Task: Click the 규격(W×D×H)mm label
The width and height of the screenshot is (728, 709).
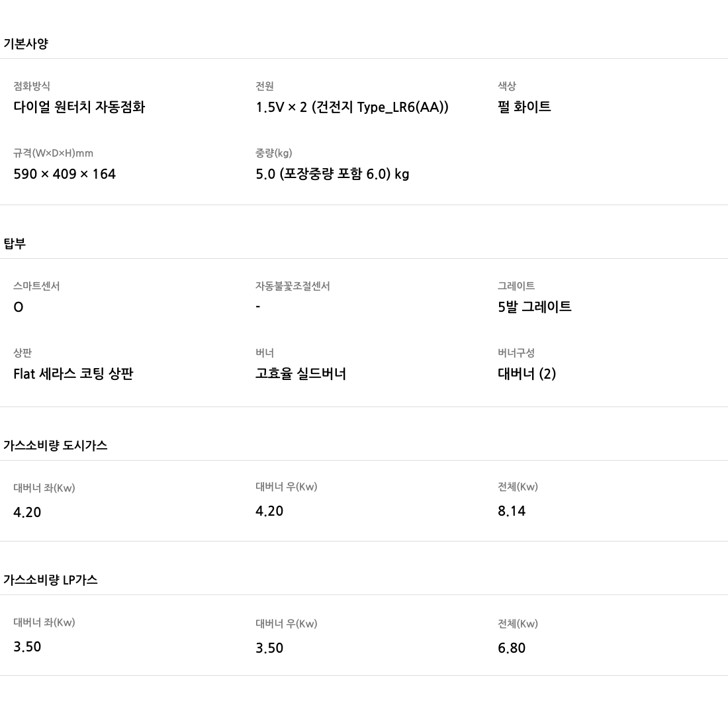Action: tap(53, 154)
